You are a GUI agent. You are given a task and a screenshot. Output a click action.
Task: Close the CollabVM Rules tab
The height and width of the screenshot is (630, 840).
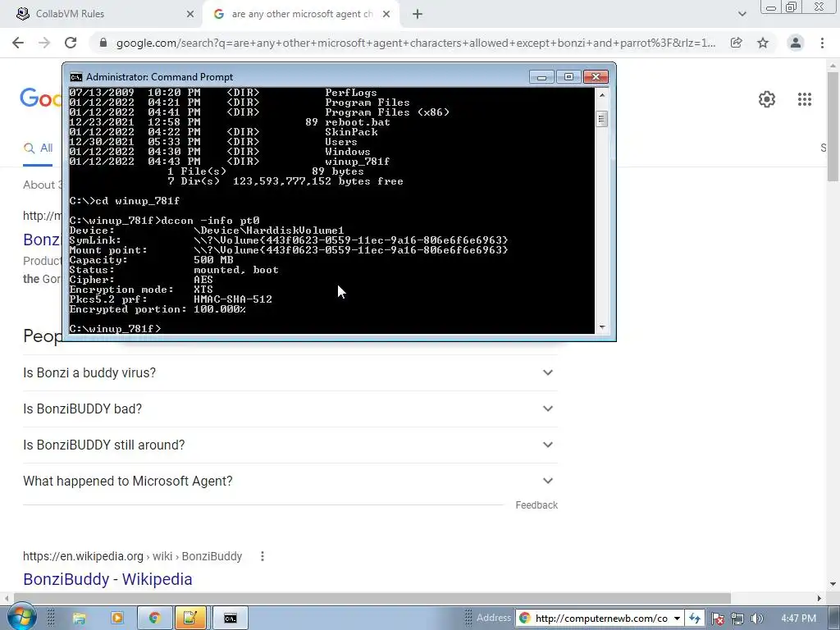(x=190, y=14)
